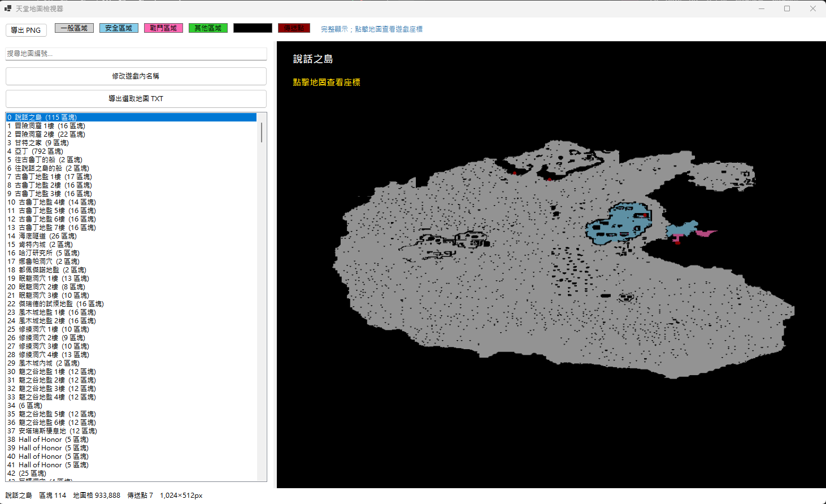Select map 2 冒險洞窟 2樓

131,134
